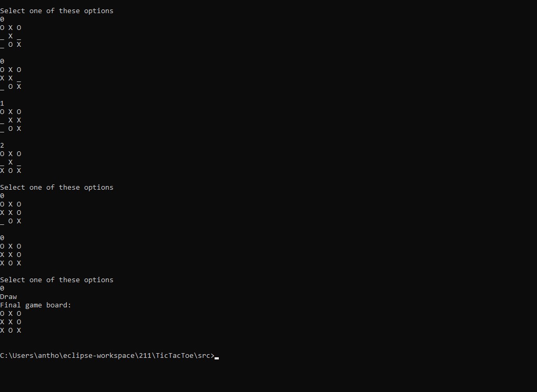Click the 'X X _' board row
The image size is (537, 392).
[11, 78]
